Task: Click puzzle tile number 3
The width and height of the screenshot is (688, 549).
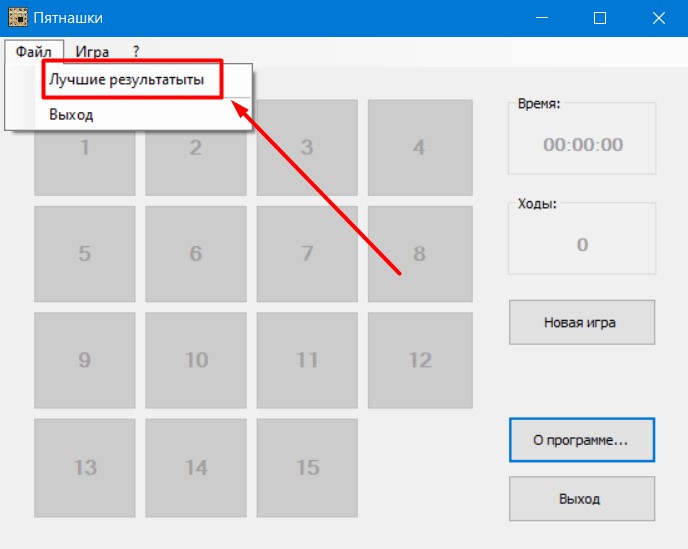Action: [307, 147]
